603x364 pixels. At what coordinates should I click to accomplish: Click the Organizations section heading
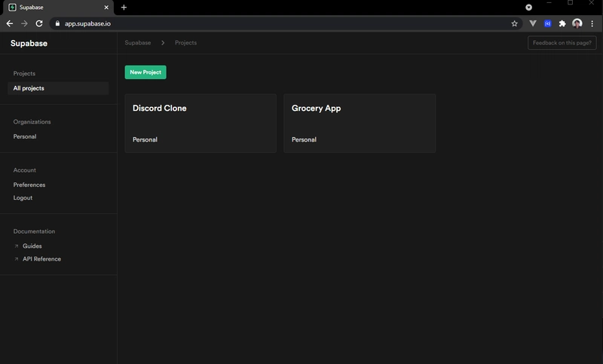click(32, 122)
